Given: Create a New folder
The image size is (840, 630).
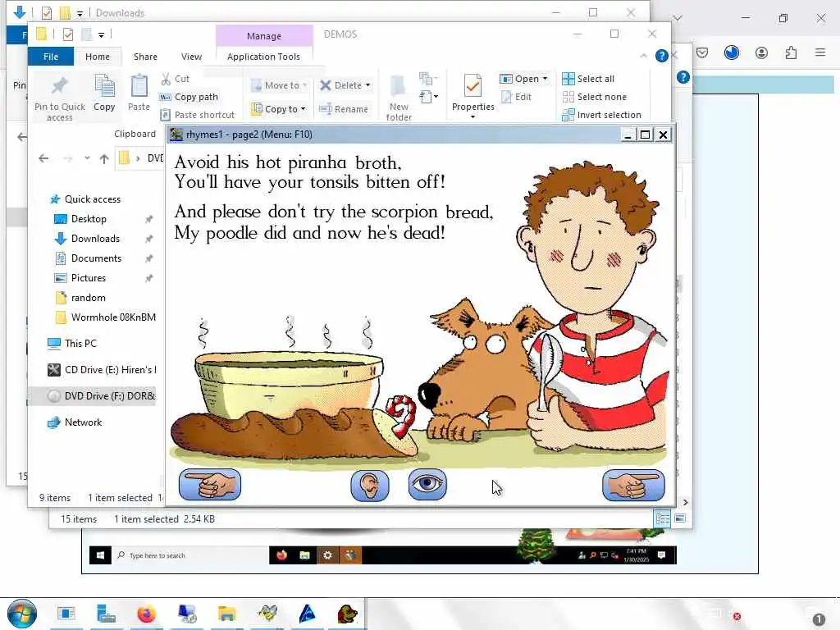Looking at the screenshot, I should [x=399, y=98].
